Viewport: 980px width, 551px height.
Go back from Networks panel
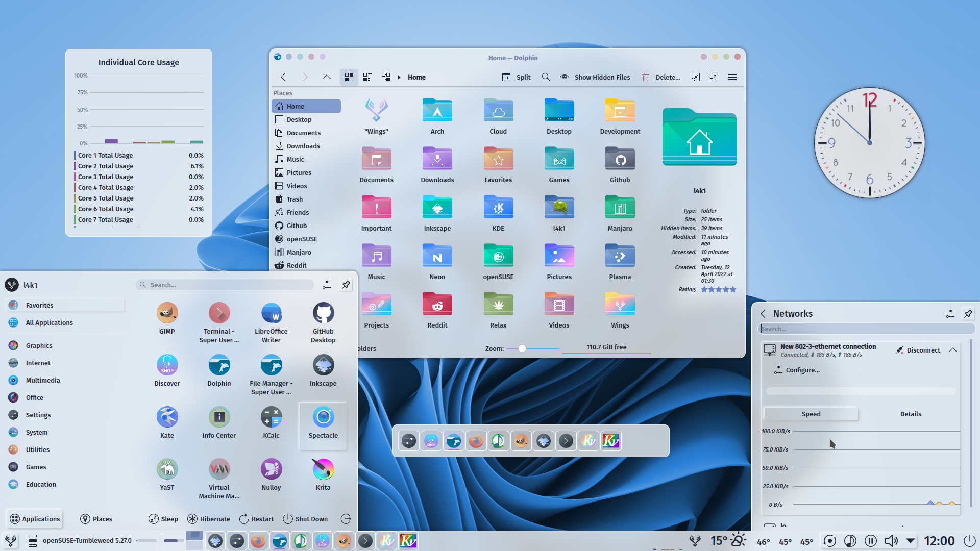pos(763,314)
